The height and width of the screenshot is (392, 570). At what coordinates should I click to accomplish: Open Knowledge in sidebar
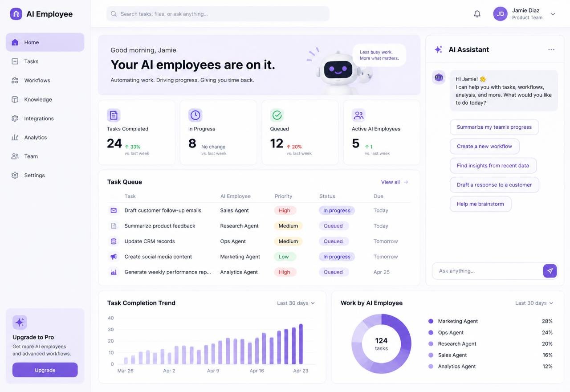(x=45, y=99)
